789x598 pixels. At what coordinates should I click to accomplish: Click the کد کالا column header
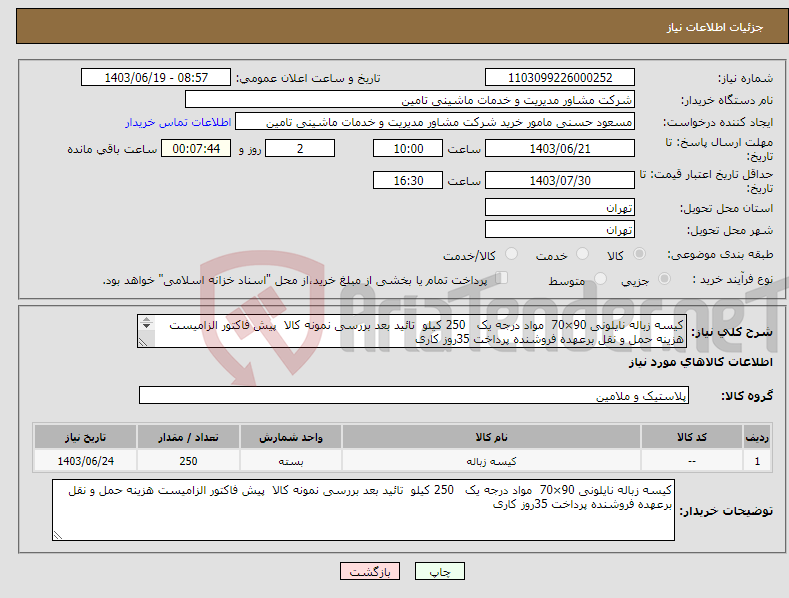pyautogui.click(x=692, y=437)
